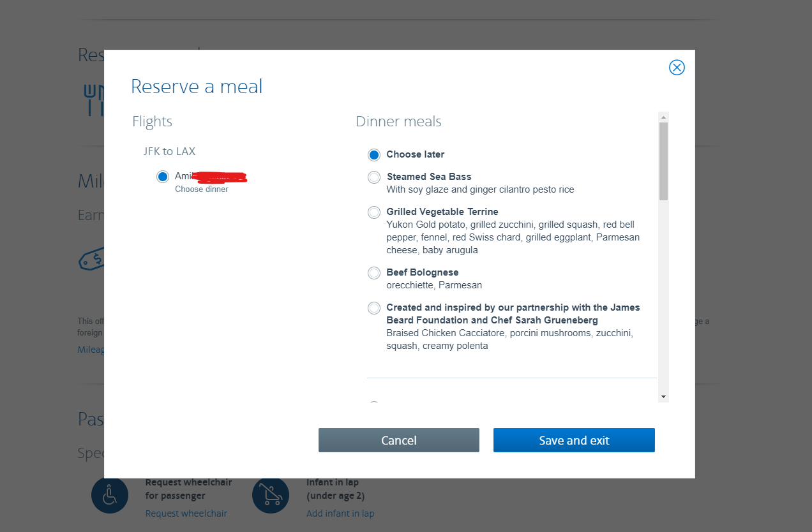
Task: Select the Braised Chicken Cacciatore meal option
Action: tap(374, 308)
